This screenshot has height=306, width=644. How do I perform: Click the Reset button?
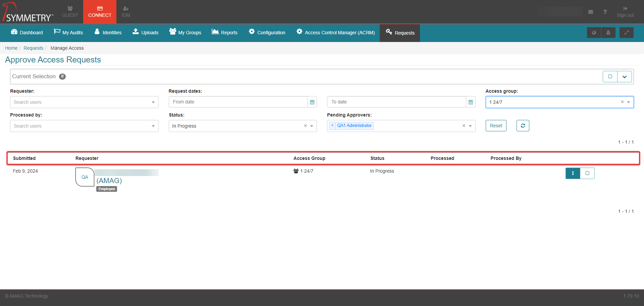496,126
